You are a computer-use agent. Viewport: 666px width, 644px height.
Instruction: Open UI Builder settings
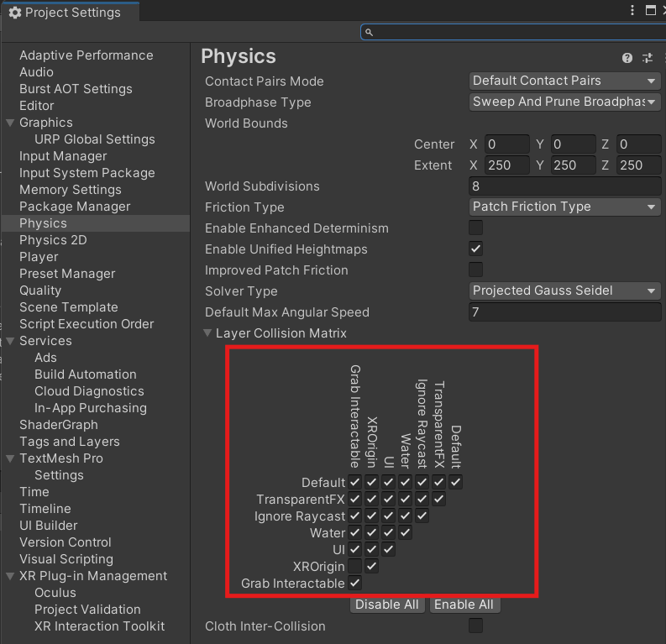point(49,526)
